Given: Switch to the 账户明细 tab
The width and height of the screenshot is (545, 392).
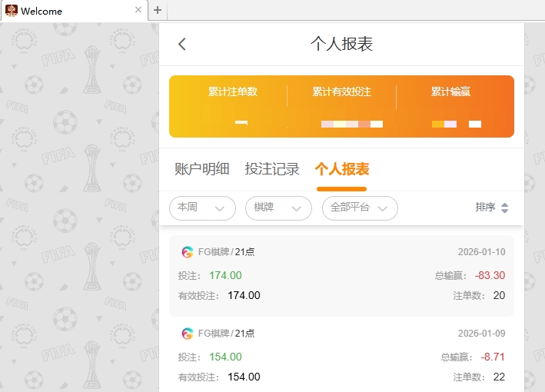Looking at the screenshot, I should 201,169.
